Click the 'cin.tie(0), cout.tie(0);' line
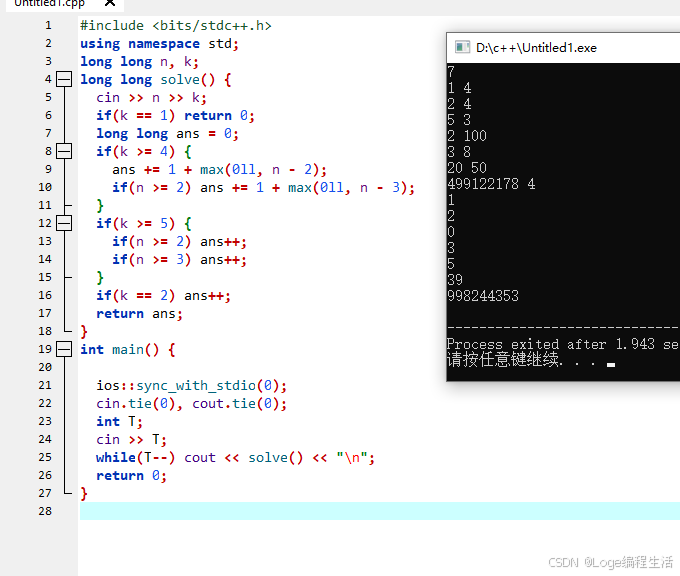Viewport: 680px width, 576px height. [x=191, y=403]
